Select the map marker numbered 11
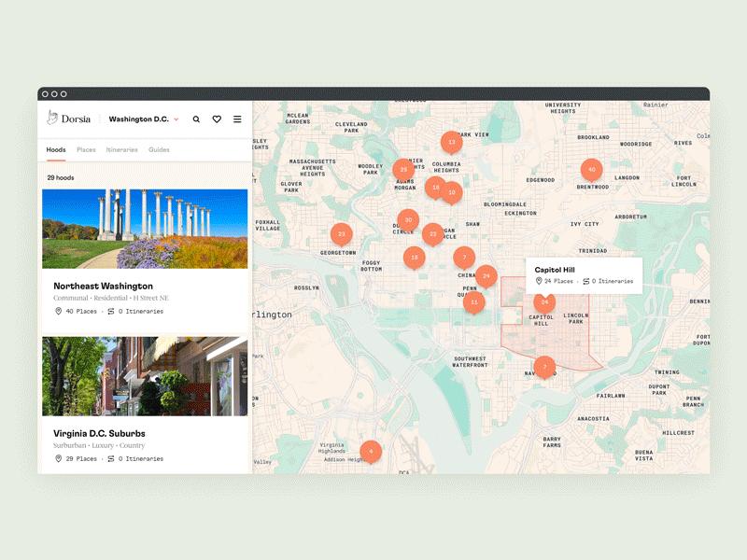The image size is (747, 560). pos(474,302)
